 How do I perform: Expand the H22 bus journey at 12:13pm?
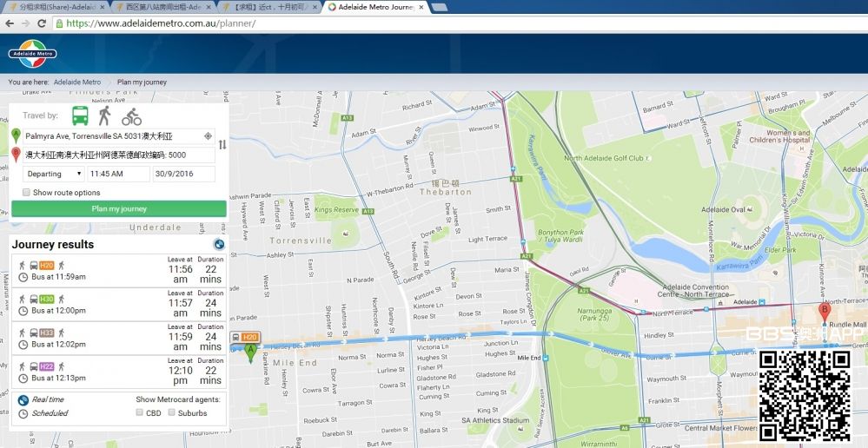coord(118,372)
